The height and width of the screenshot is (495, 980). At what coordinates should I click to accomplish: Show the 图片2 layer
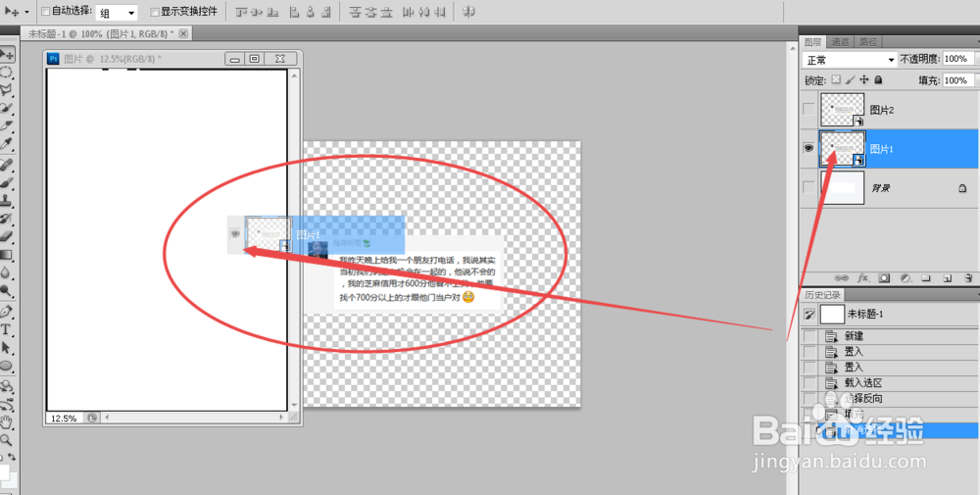(808, 110)
